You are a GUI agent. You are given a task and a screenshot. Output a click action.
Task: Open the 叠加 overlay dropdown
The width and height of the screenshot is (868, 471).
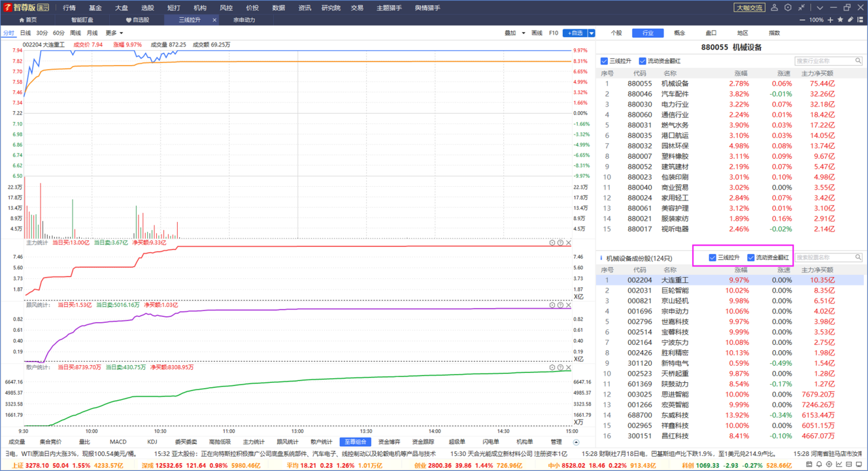(x=515, y=33)
